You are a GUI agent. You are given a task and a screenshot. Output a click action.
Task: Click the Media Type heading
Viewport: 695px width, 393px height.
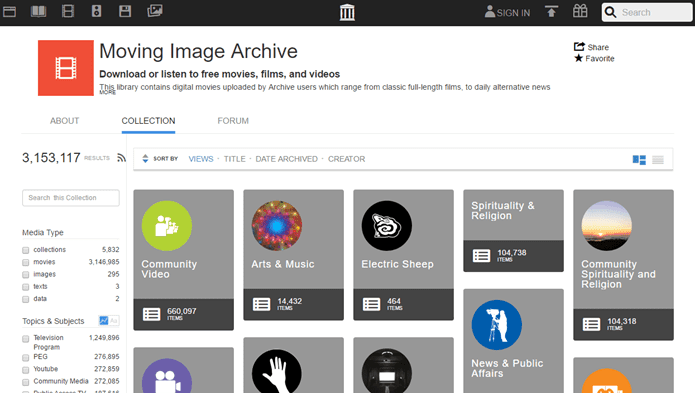pos(43,233)
